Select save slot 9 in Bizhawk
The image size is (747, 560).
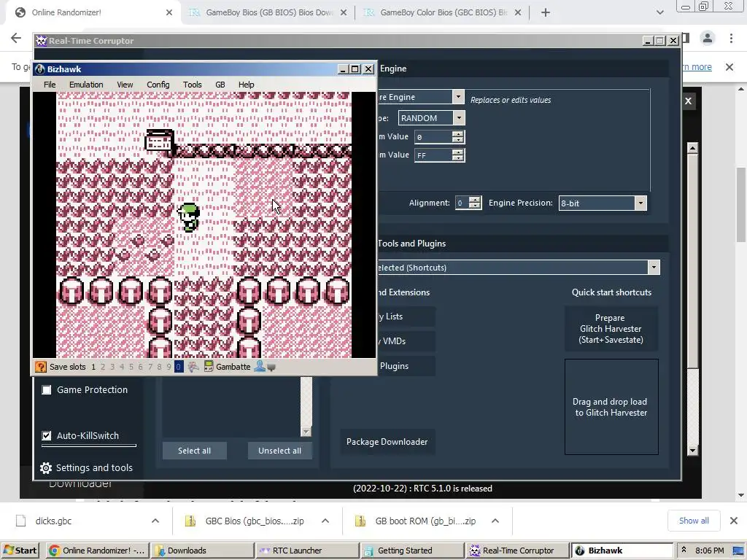(169, 367)
